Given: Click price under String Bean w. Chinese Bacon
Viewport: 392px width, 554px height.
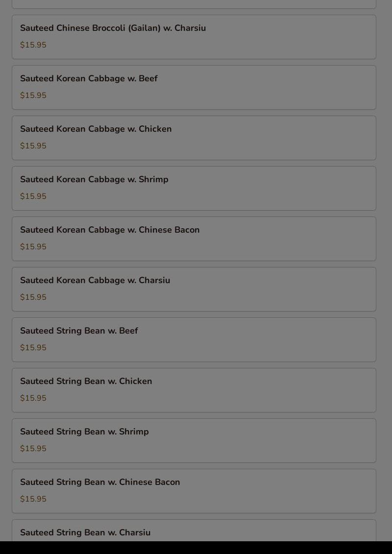Looking at the screenshot, I should click(33, 499).
